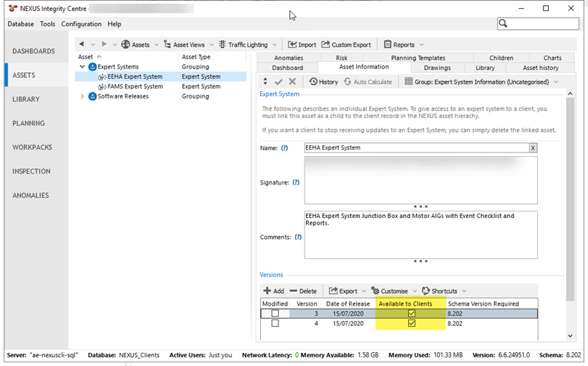The width and height of the screenshot is (588, 366).
Task: Open the Traffic Lighting dropdown
Action: tap(273, 44)
